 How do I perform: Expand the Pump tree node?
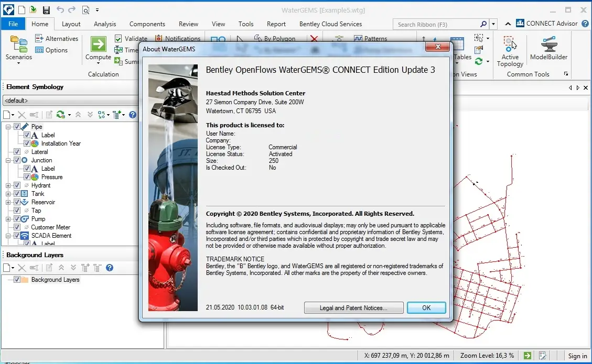8,219
